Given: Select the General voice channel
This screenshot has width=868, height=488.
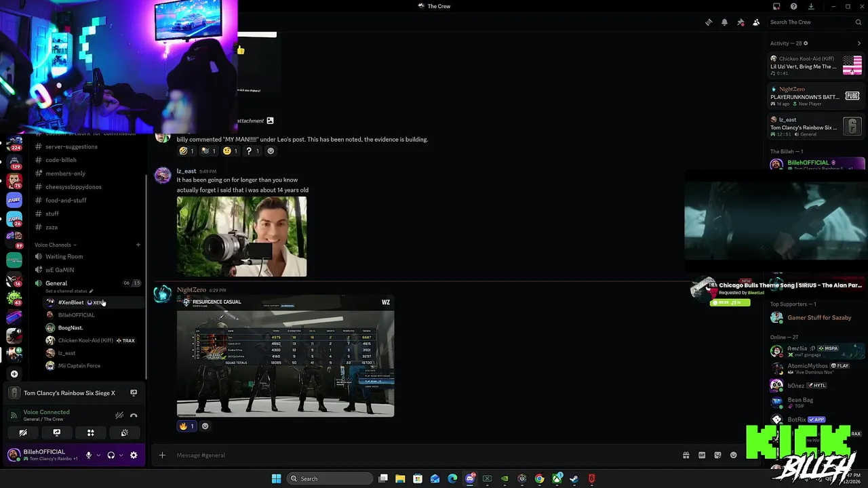Looking at the screenshot, I should click(x=56, y=283).
